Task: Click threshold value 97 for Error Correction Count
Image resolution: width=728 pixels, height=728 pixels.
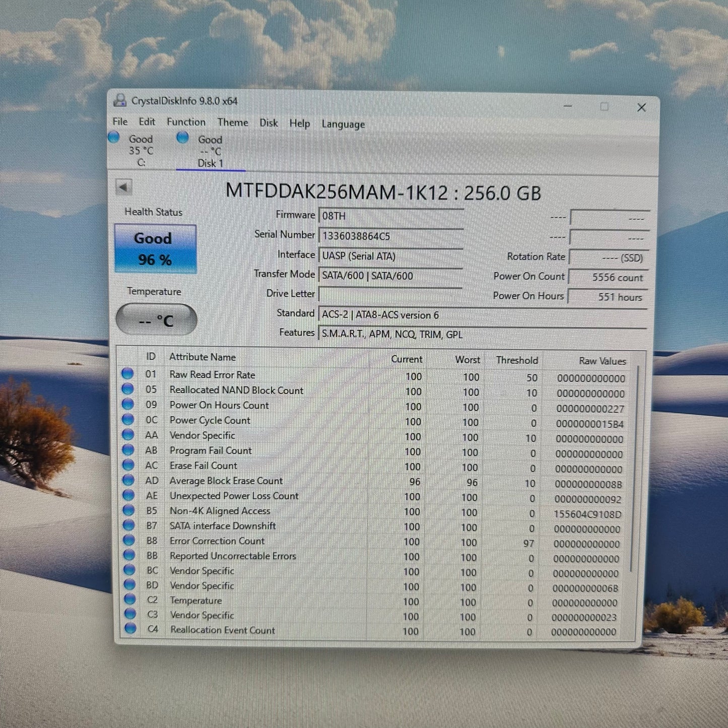Action: point(528,543)
